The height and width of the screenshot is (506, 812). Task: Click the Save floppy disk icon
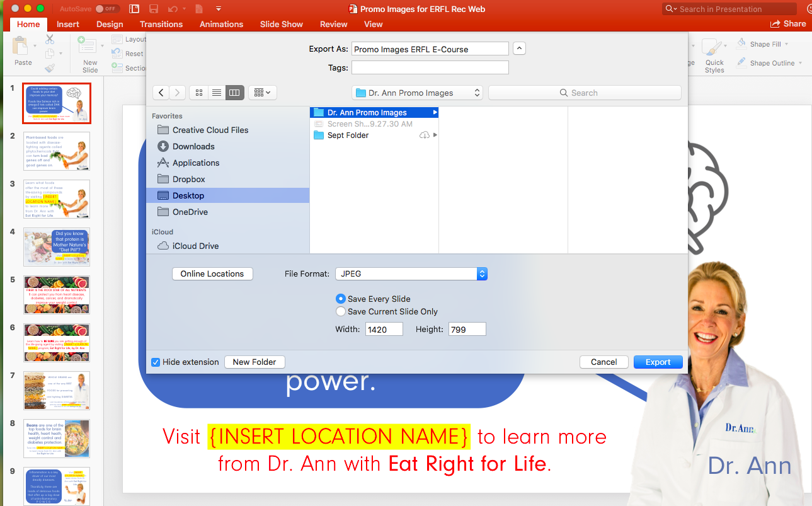coord(154,9)
